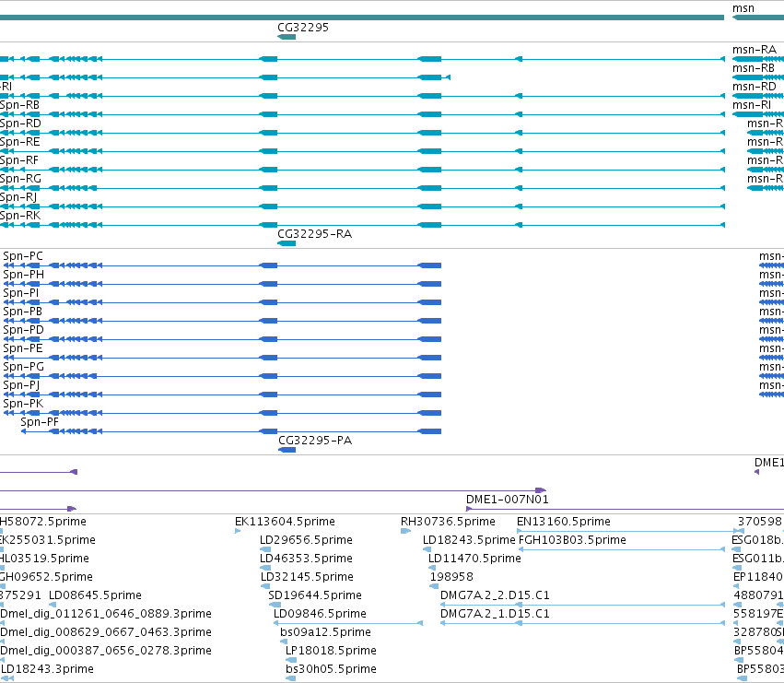Open protein label Spn-PH
Screen dimensions: 784x683
point(24,276)
